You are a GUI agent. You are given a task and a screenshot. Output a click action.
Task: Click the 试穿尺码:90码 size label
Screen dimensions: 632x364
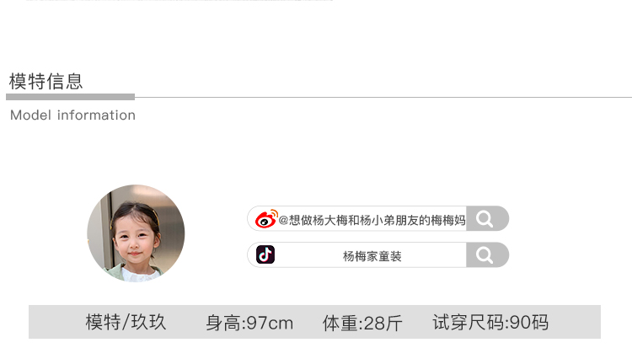tap(490, 322)
